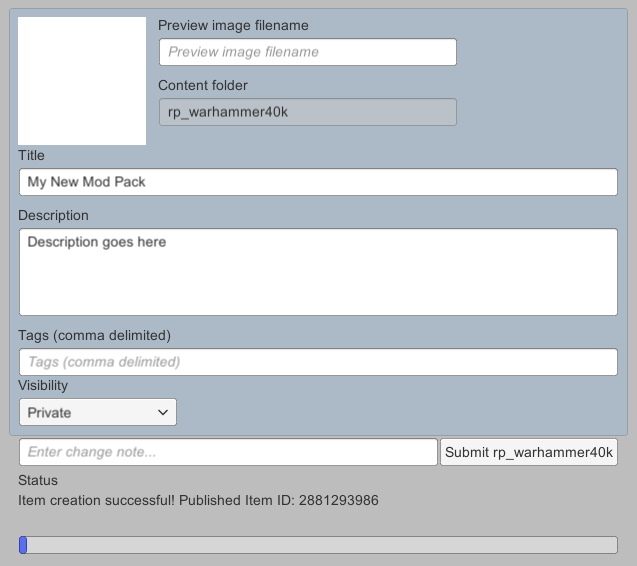The height and width of the screenshot is (566, 637).
Task: Click the Title field containing My New Mod Pack
Action: click(x=318, y=182)
